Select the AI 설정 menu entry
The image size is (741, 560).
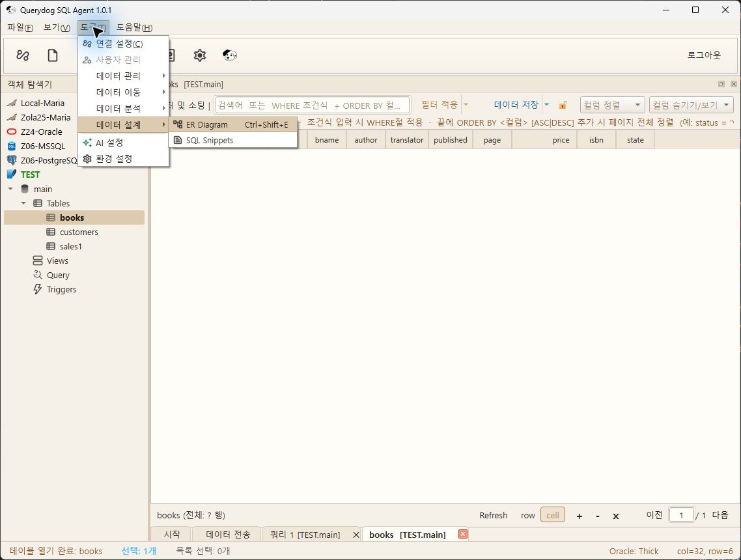pyautogui.click(x=123, y=142)
